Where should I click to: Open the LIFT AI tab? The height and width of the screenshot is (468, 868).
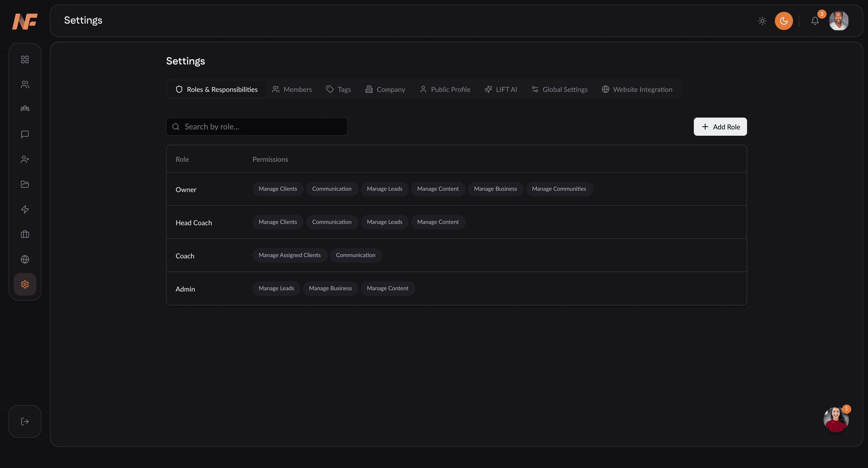(501, 89)
